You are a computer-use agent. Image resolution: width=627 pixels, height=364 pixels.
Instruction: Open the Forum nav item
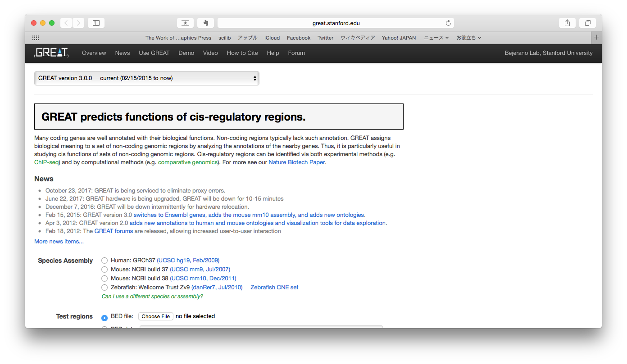296,53
